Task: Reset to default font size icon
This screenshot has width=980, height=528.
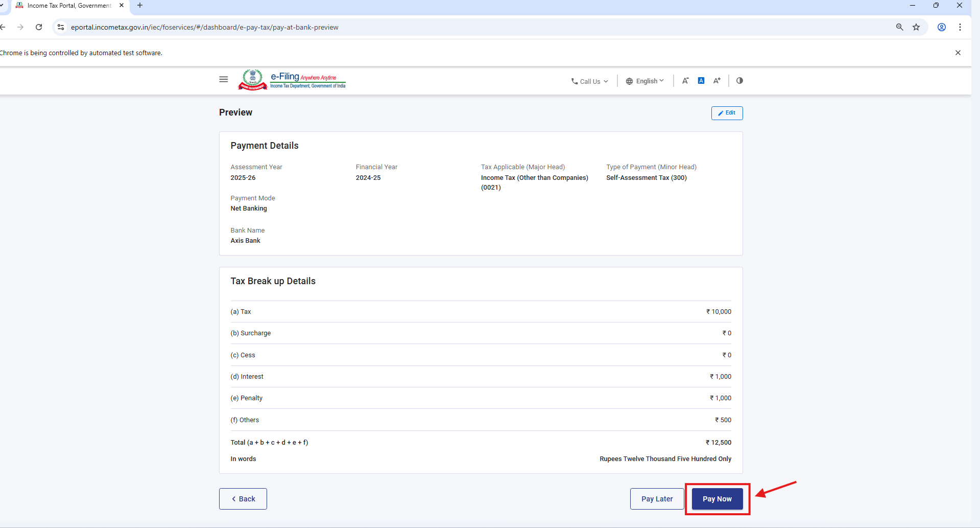Action: (701, 81)
